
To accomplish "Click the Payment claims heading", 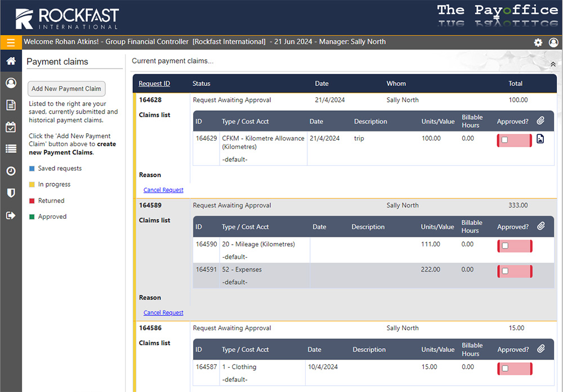I will [x=57, y=62].
